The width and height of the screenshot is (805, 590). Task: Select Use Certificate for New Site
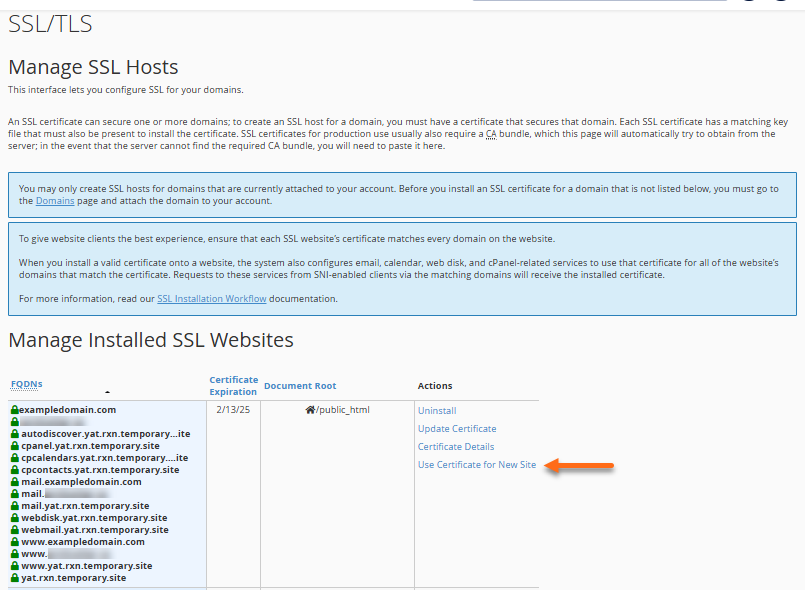point(477,465)
